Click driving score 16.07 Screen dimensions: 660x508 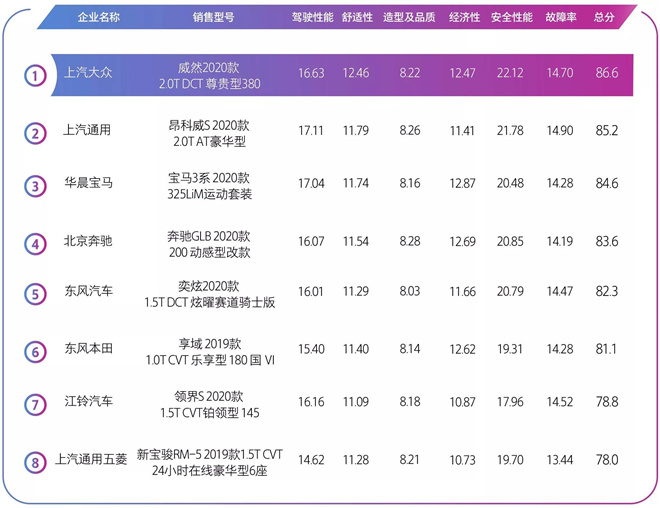coord(311,242)
